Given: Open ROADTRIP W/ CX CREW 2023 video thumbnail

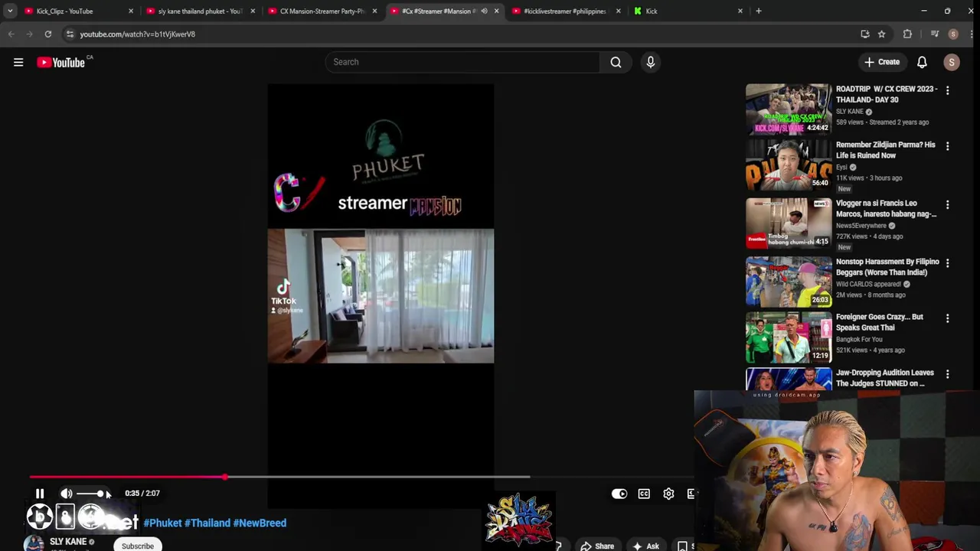Looking at the screenshot, I should (x=789, y=109).
